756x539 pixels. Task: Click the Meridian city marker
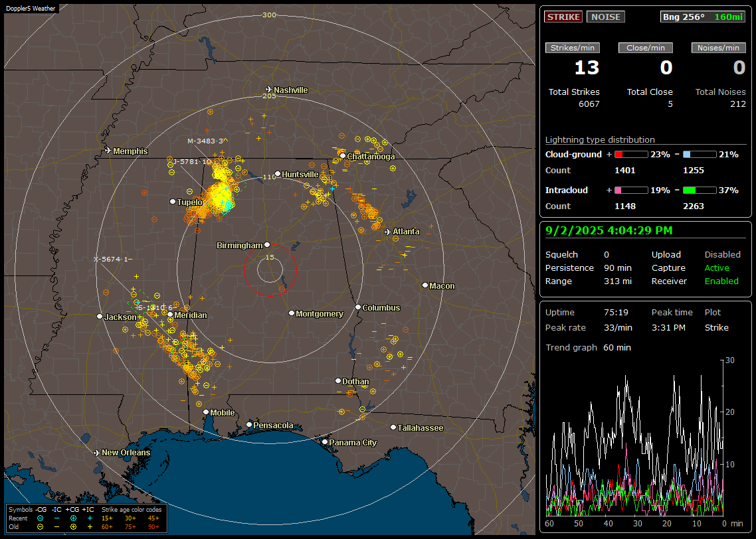coord(170,315)
